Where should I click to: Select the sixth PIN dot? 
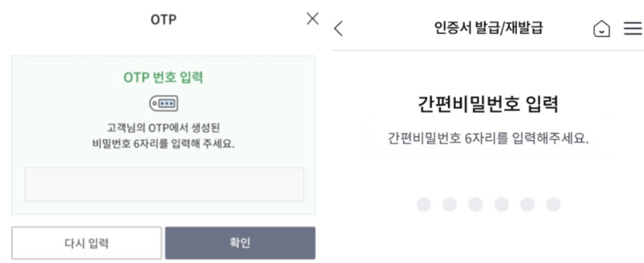(553, 204)
